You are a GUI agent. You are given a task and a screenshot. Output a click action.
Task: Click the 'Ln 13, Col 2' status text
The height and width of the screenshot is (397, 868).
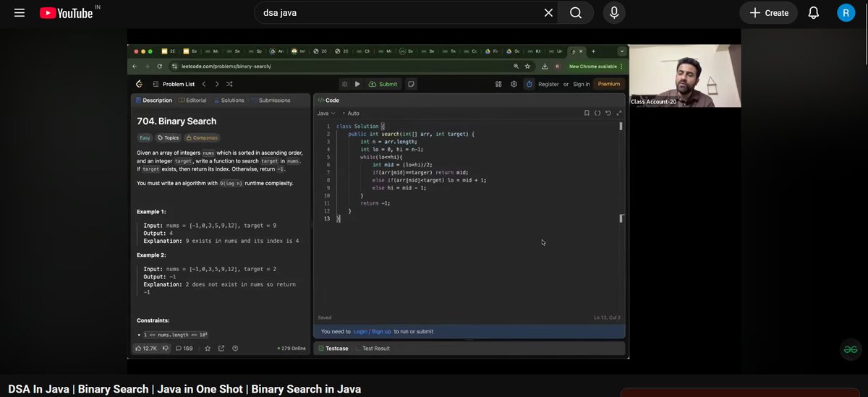(607, 317)
